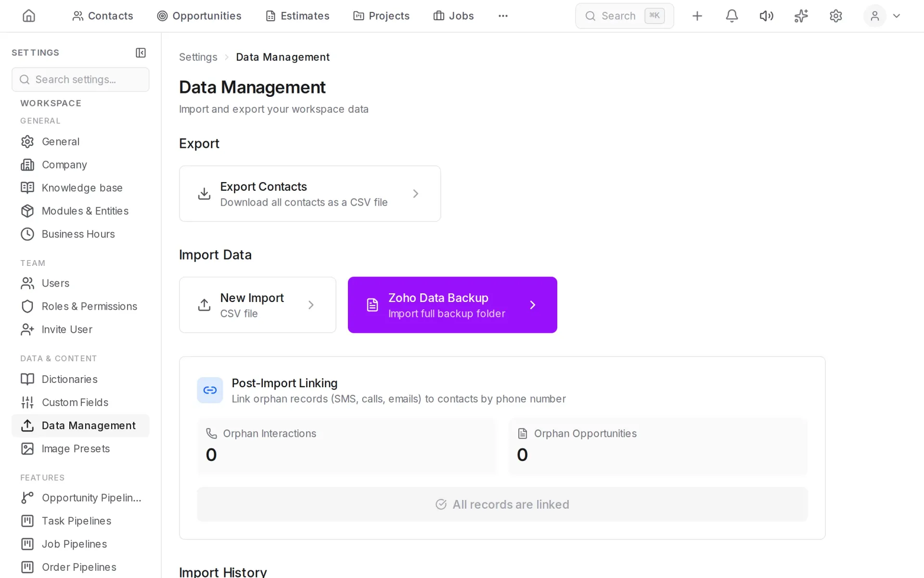Click the Post-Import Linking link icon
Screen dimensions: 924x578
[210, 390]
